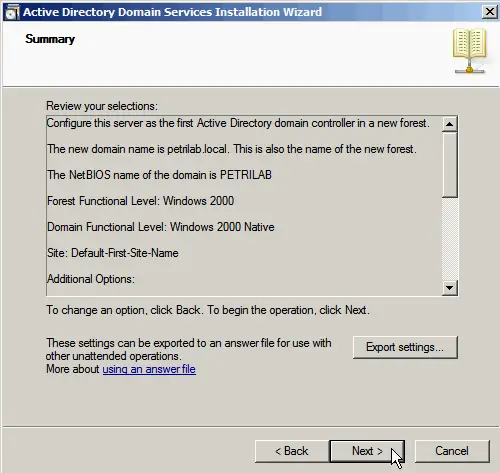Click the petrilab.local domain name line
Image resolution: width=500 pixels, height=473 pixels.
[x=232, y=149]
